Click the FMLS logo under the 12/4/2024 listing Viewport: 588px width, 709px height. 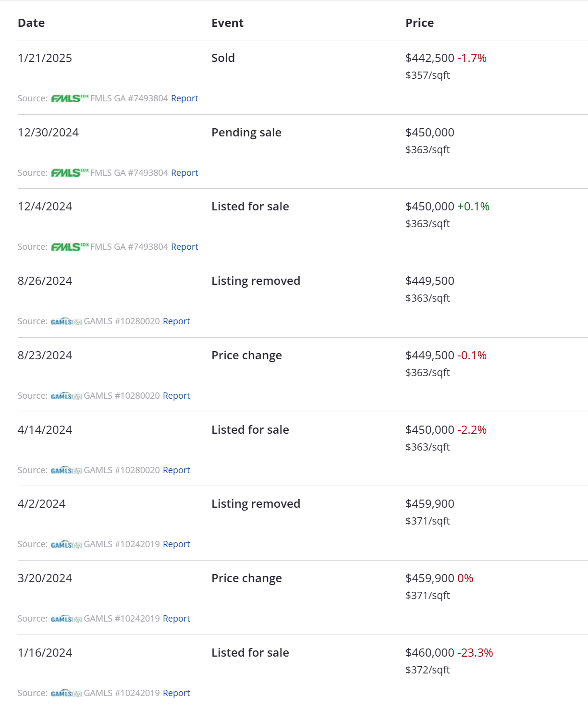(70, 247)
